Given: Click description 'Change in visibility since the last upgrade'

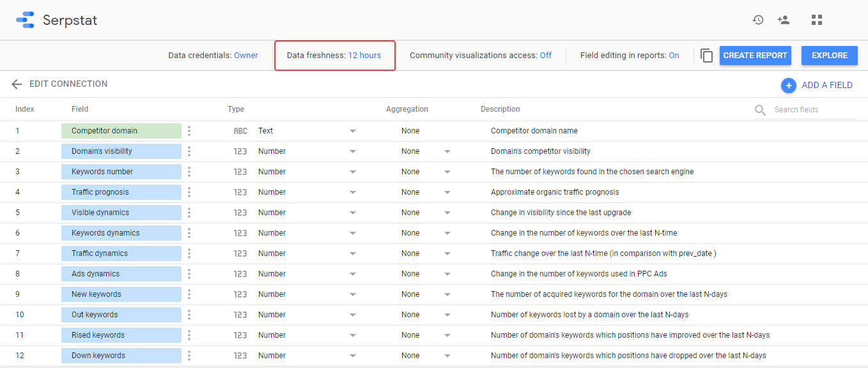Looking at the screenshot, I should pos(561,213).
